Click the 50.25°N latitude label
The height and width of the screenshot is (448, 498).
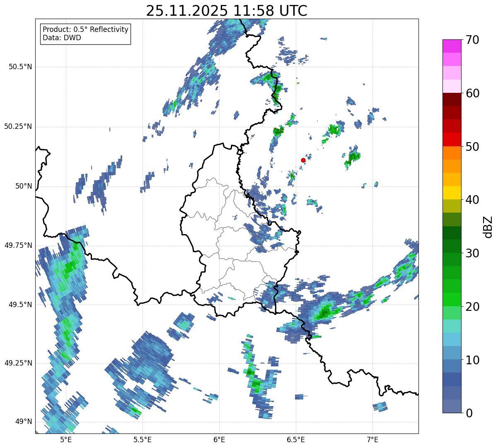[18, 126]
